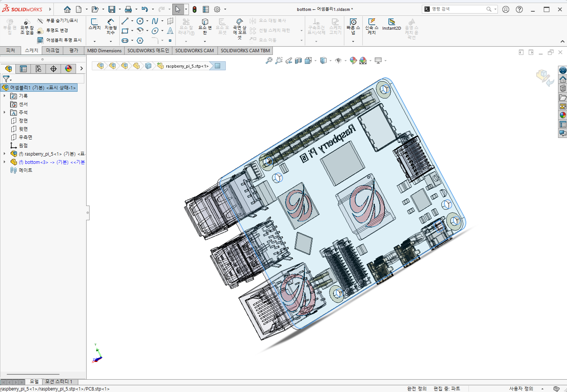Viewport: 567px width, 392px height.
Task: Select the sketch Text tool
Action: (170, 31)
